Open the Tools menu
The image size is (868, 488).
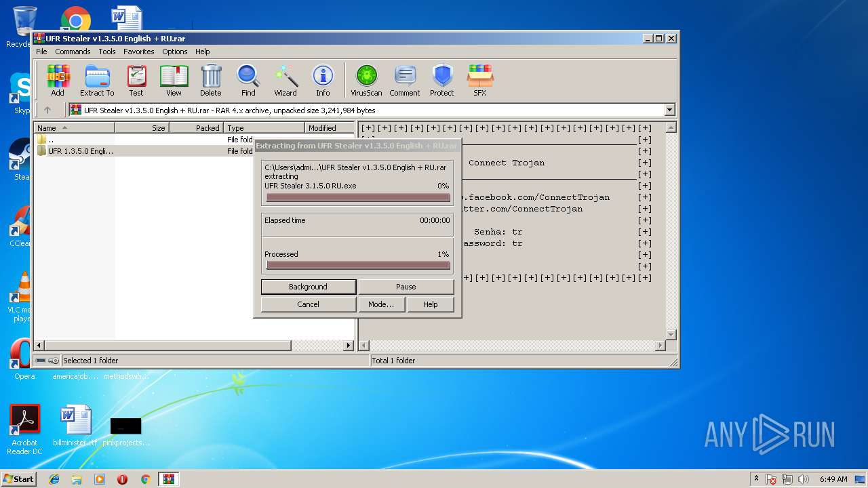(x=107, y=52)
